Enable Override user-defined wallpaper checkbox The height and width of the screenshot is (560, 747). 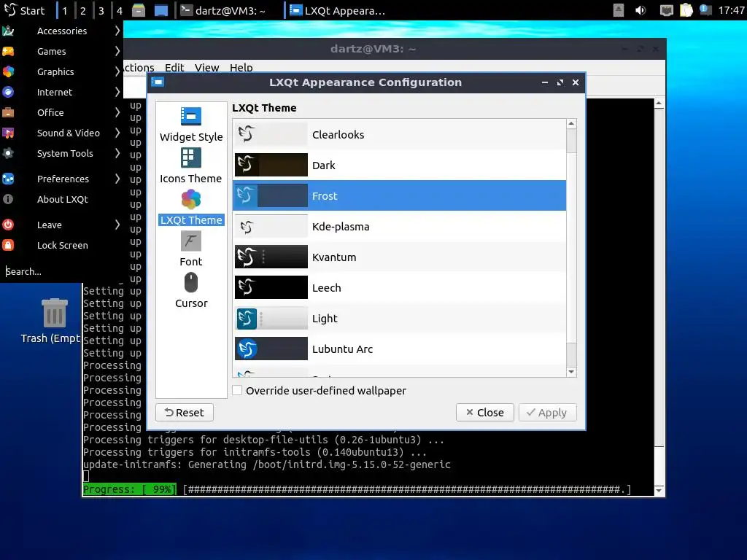click(x=237, y=391)
